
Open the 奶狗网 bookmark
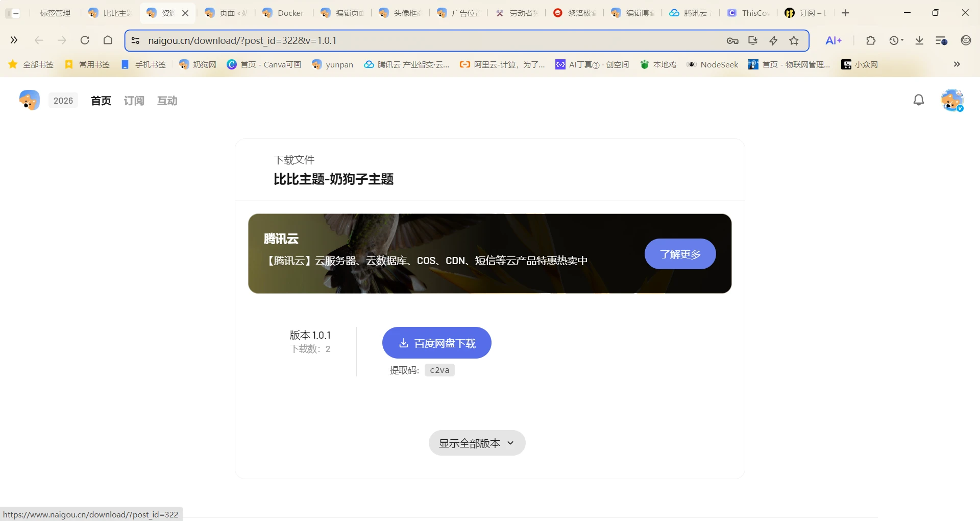(x=198, y=64)
